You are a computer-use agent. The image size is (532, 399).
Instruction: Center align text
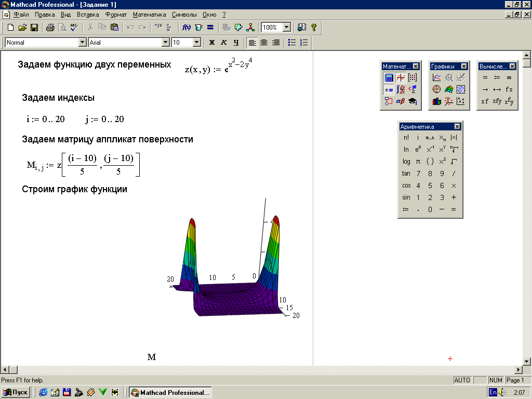[x=264, y=43]
